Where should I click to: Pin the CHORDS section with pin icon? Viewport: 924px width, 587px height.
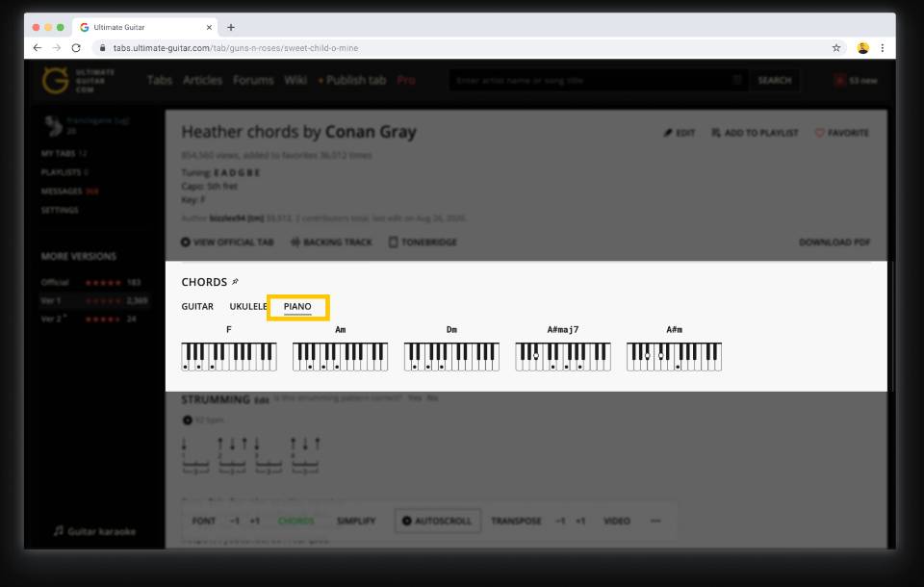point(235,282)
